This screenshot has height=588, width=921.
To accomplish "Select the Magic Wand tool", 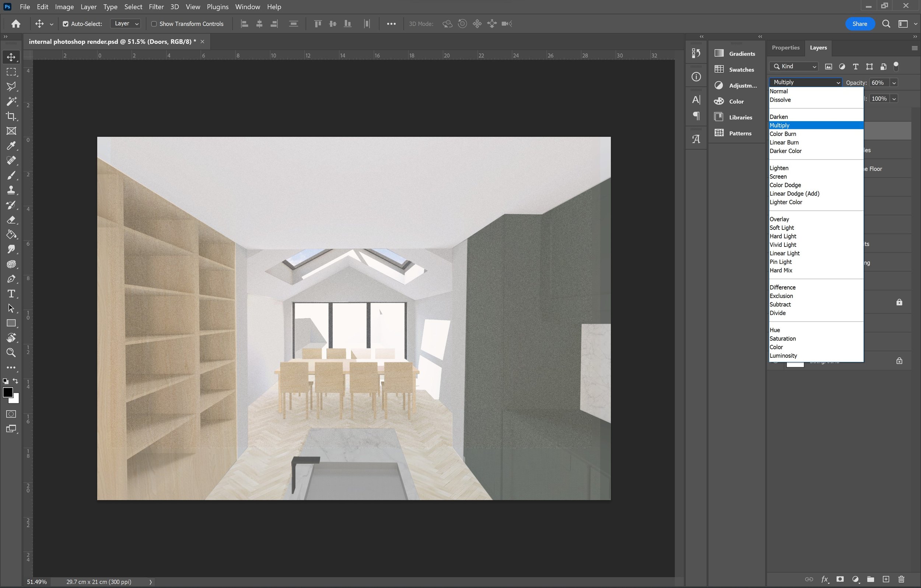I will click(x=11, y=101).
